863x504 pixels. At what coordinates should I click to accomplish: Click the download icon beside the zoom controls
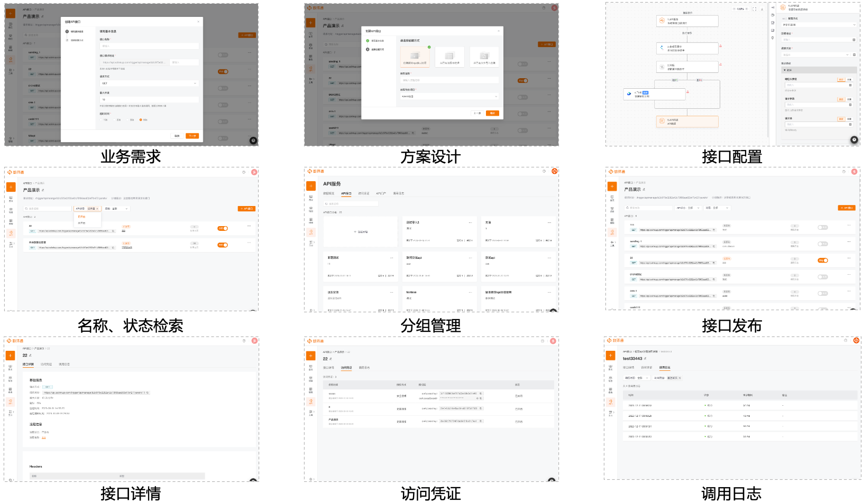click(761, 9)
